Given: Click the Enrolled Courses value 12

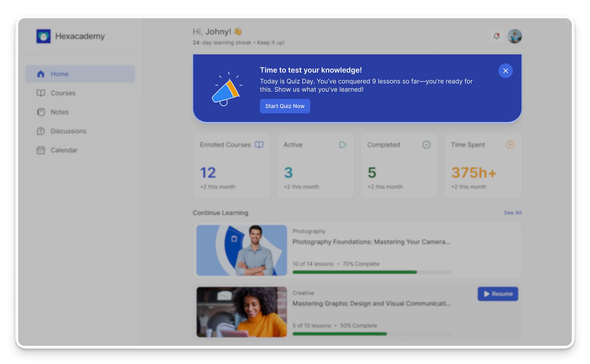Looking at the screenshot, I should pos(208,173).
